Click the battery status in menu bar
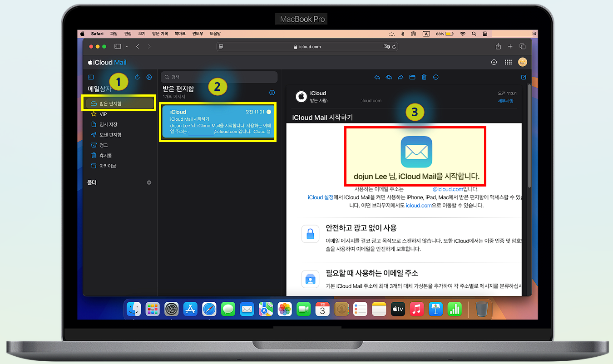Viewport: 613px width, 364px height. point(445,34)
